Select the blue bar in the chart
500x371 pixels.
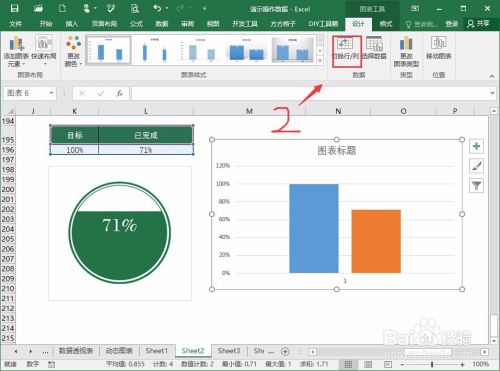tap(314, 228)
